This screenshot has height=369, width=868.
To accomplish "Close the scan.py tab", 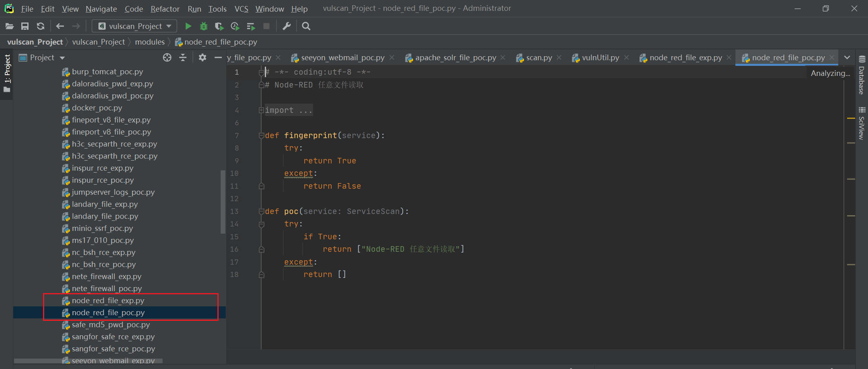I will [559, 58].
